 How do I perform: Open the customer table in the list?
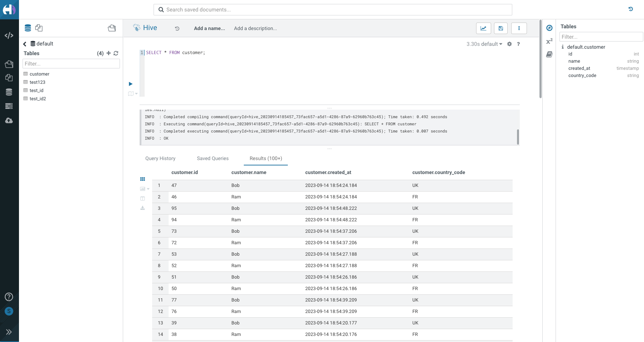(x=39, y=74)
